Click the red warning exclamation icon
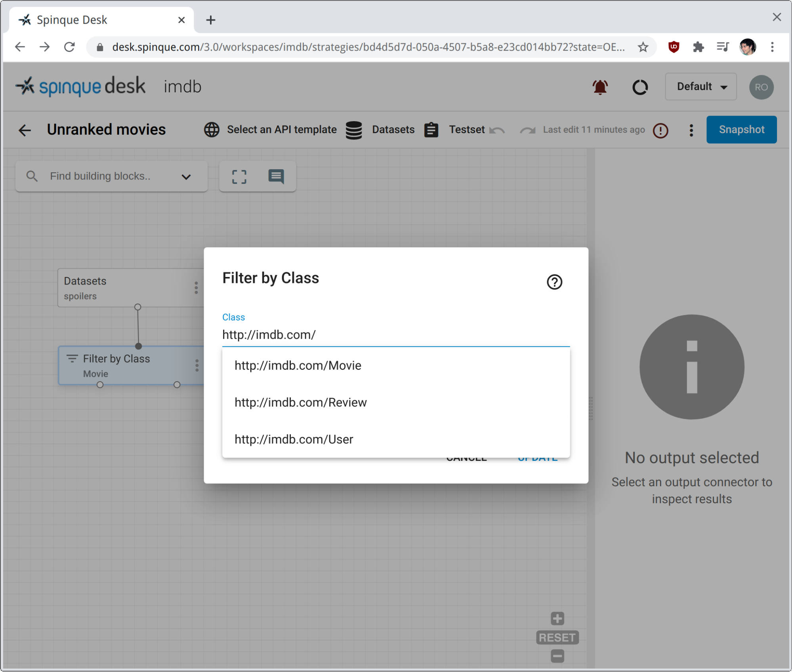Screen dimensions: 792x672 (x=660, y=130)
